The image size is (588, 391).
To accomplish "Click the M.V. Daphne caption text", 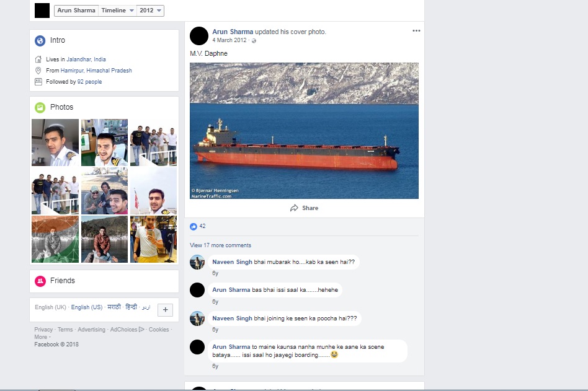I will click(x=209, y=53).
